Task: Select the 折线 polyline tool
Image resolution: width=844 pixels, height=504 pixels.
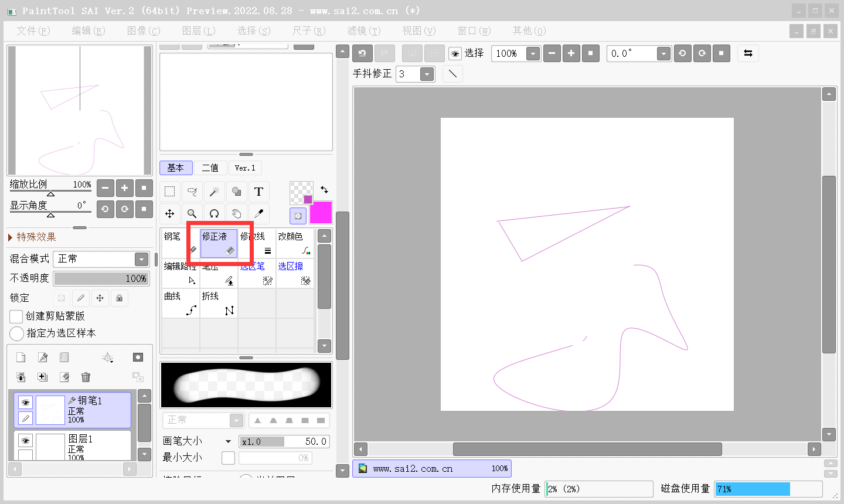Action: tap(219, 304)
